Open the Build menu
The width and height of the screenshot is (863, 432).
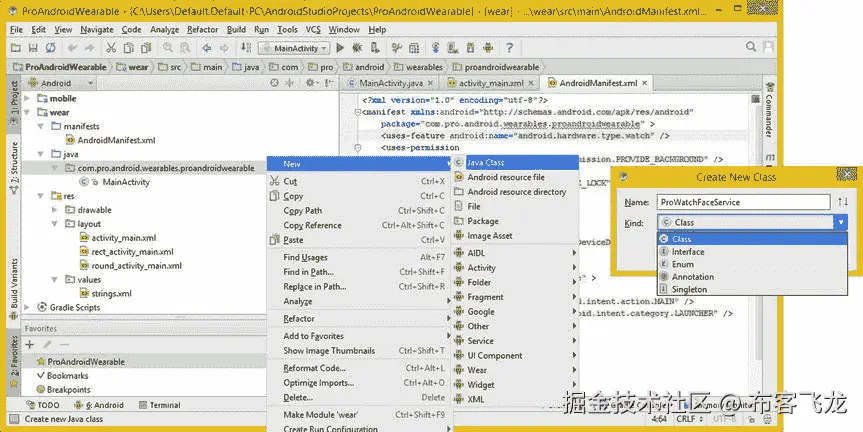(236, 30)
